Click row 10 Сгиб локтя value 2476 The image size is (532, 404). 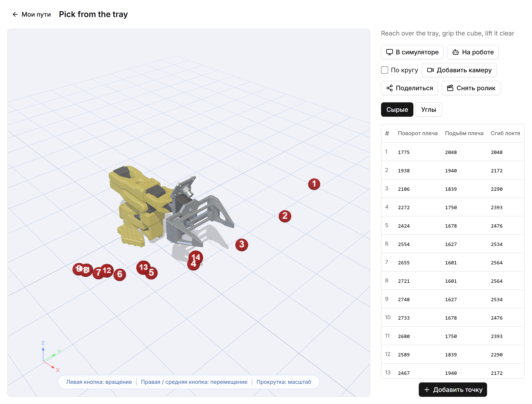pyautogui.click(x=497, y=318)
